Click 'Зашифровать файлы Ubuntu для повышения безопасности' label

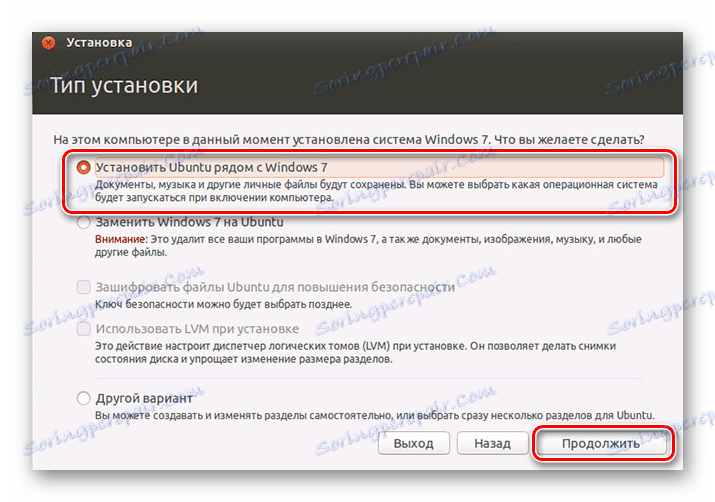(x=275, y=287)
